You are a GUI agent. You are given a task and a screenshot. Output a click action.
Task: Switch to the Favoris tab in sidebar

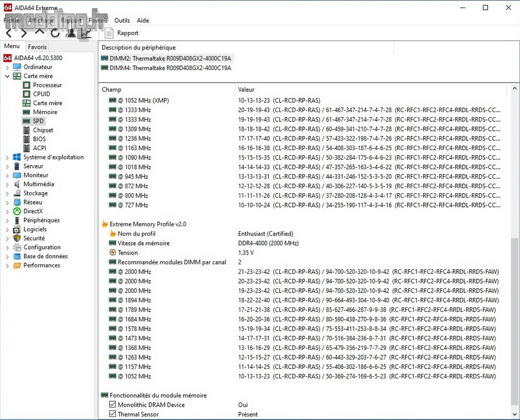point(37,47)
